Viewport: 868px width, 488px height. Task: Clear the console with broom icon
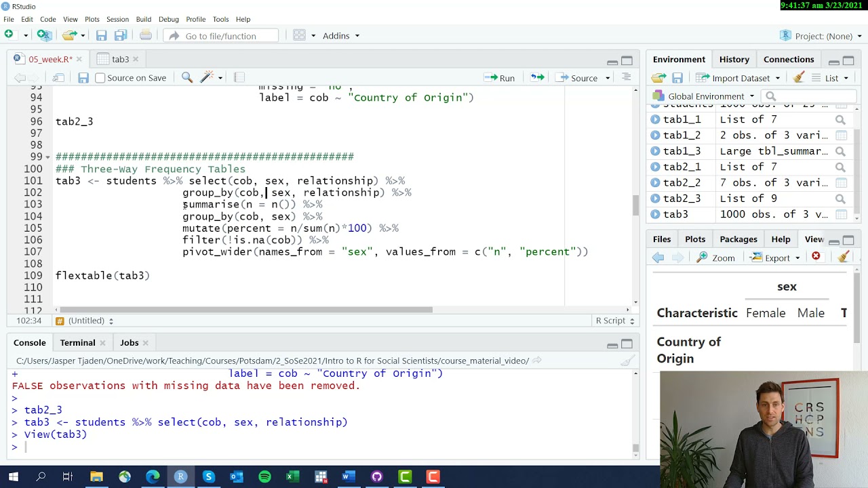[628, 361]
